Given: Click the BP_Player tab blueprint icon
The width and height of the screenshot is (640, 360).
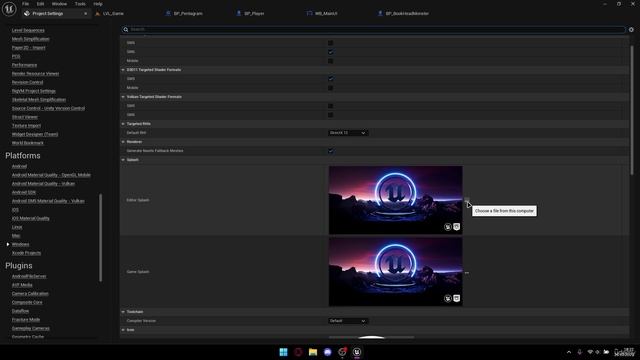Looking at the screenshot, I should [x=239, y=13].
